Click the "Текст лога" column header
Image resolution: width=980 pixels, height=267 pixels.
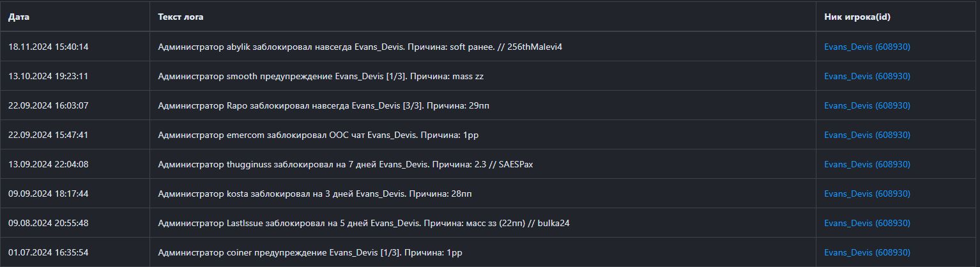click(181, 17)
